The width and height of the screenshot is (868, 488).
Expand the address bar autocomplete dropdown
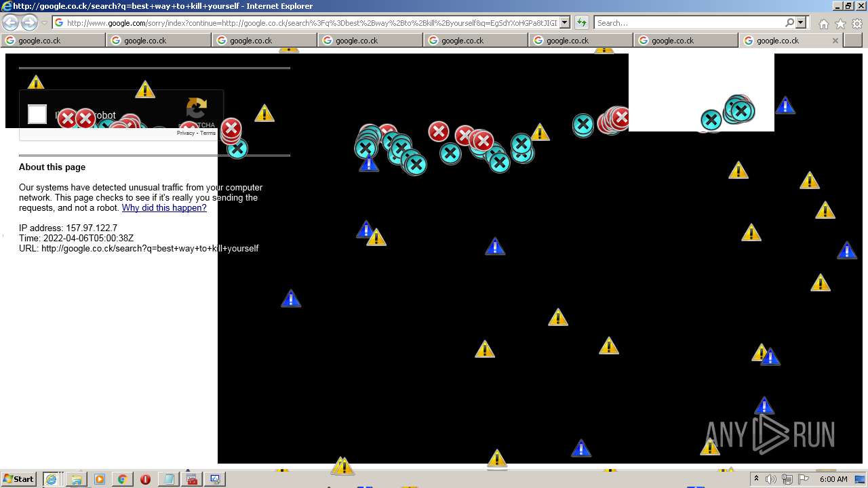coord(565,22)
